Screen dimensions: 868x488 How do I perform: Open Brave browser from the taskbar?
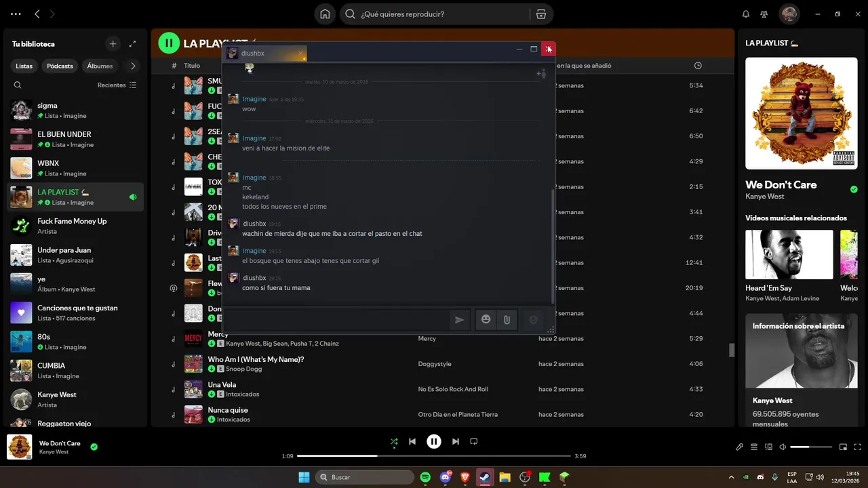(x=465, y=477)
